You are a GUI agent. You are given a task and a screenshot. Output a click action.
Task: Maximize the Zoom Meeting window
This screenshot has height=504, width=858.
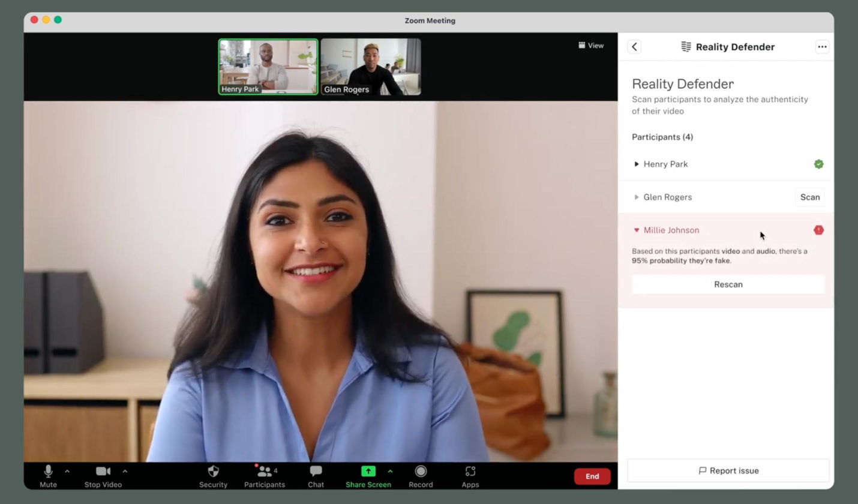[x=58, y=20]
